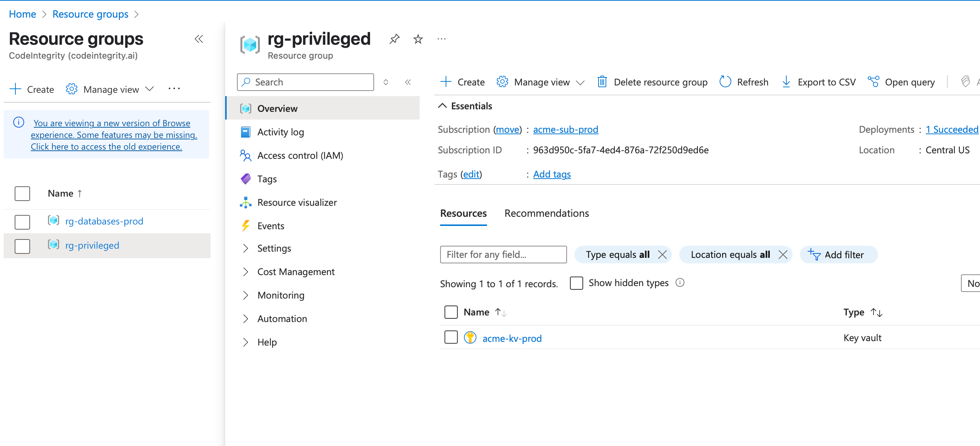
Task: Expand the Settings section in sidebar
Action: [x=245, y=248]
